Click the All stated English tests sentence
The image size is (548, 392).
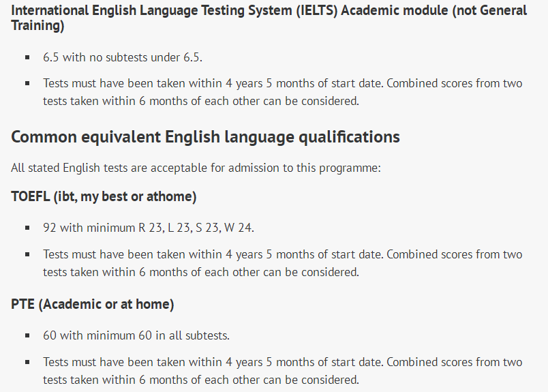click(x=196, y=168)
